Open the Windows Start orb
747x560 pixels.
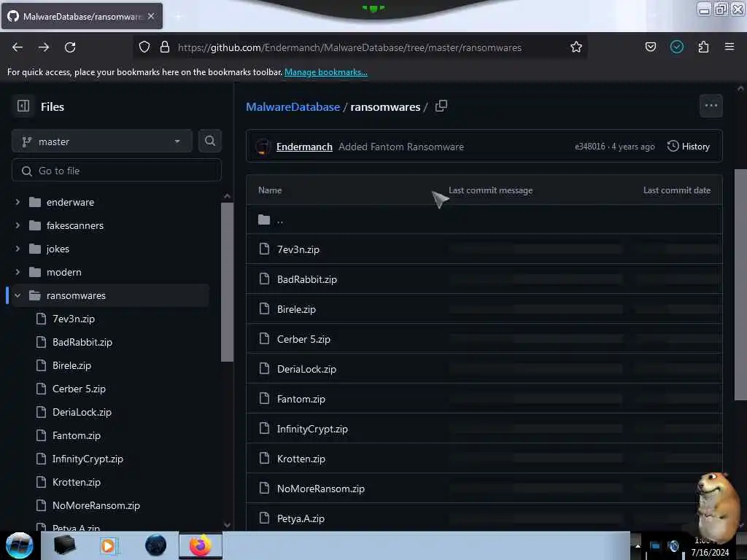pyautogui.click(x=20, y=545)
